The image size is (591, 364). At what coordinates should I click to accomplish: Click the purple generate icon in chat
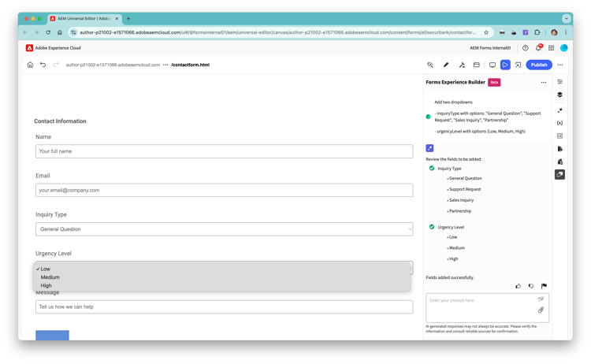[x=429, y=148]
